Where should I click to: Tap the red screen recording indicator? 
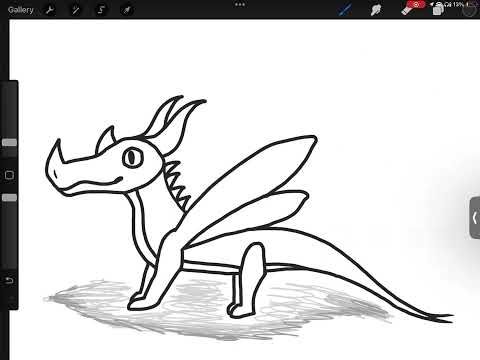tap(416, 4)
